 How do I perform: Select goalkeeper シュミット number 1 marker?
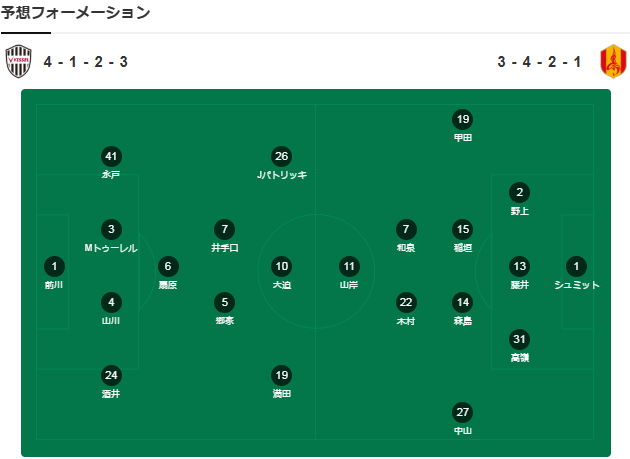576,266
